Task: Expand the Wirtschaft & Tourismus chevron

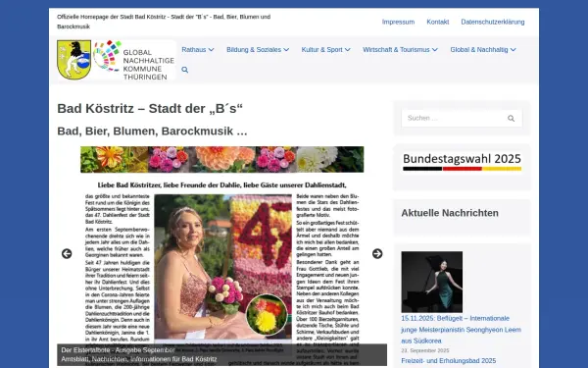Action: coord(434,50)
